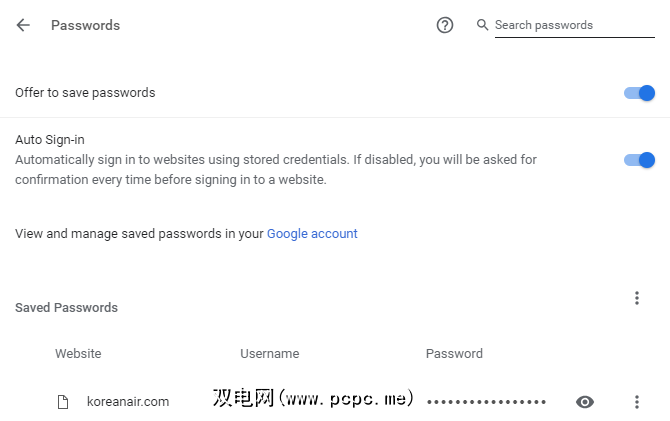This screenshot has height=421, width=670.
Task: Open the Google account link
Action: point(312,234)
